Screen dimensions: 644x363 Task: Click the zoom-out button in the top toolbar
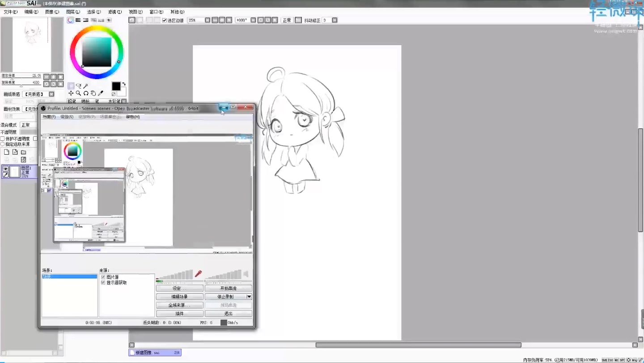pos(215,20)
